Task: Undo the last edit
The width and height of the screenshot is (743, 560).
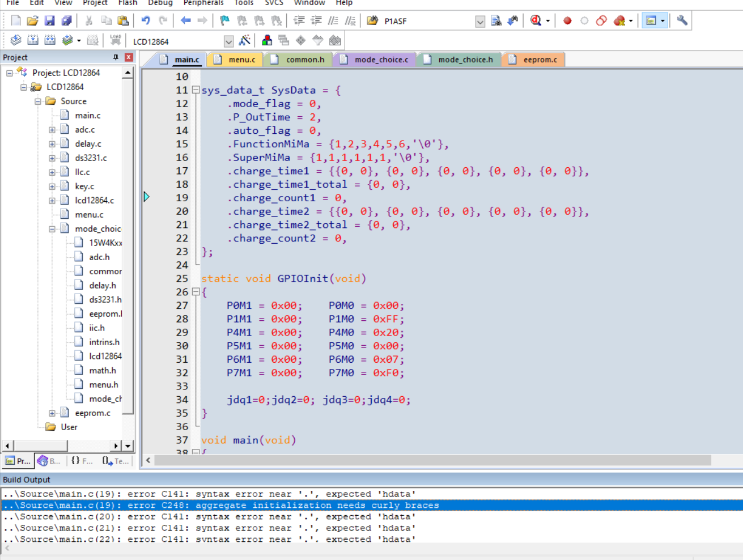Action: tap(146, 21)
